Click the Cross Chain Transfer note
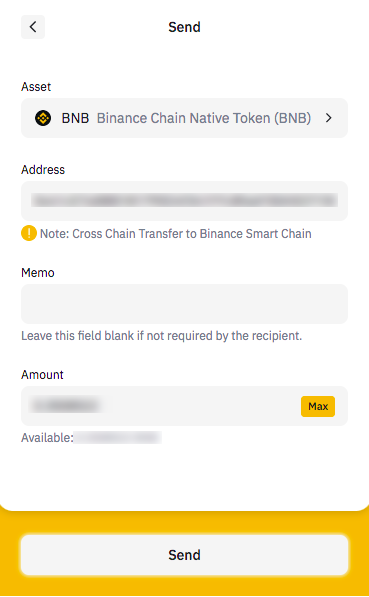 point(176,233)
